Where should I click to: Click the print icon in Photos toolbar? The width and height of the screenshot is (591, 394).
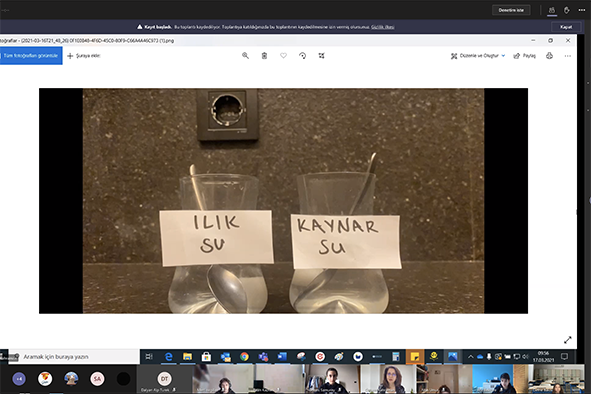pos(550,56)
